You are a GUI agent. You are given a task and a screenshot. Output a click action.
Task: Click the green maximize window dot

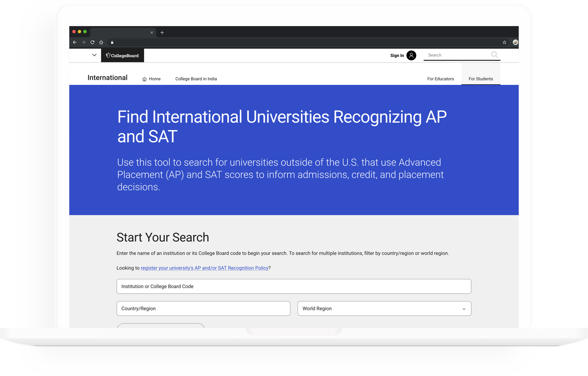pos(85,32)
